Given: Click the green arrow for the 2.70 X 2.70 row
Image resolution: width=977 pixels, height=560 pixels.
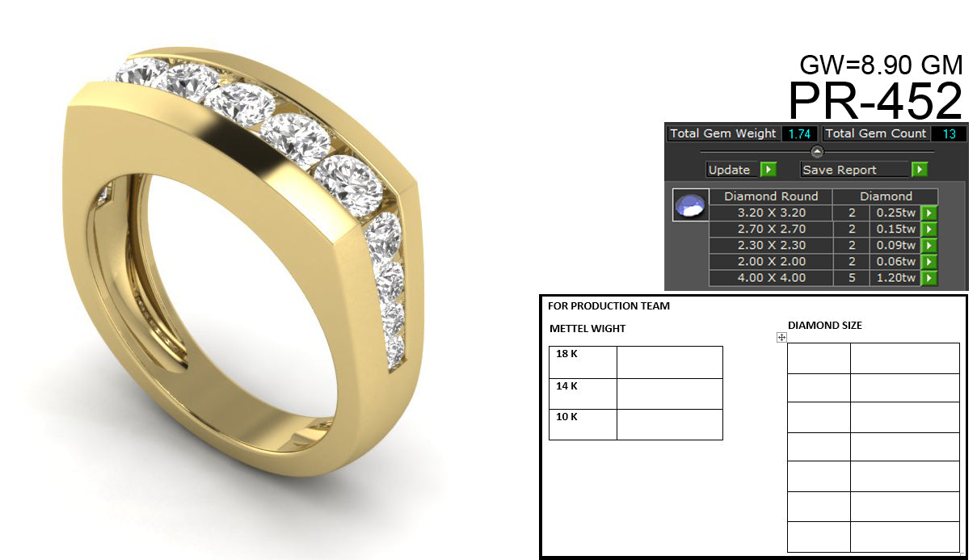Looking at the screenshot, I should point(929,229).
